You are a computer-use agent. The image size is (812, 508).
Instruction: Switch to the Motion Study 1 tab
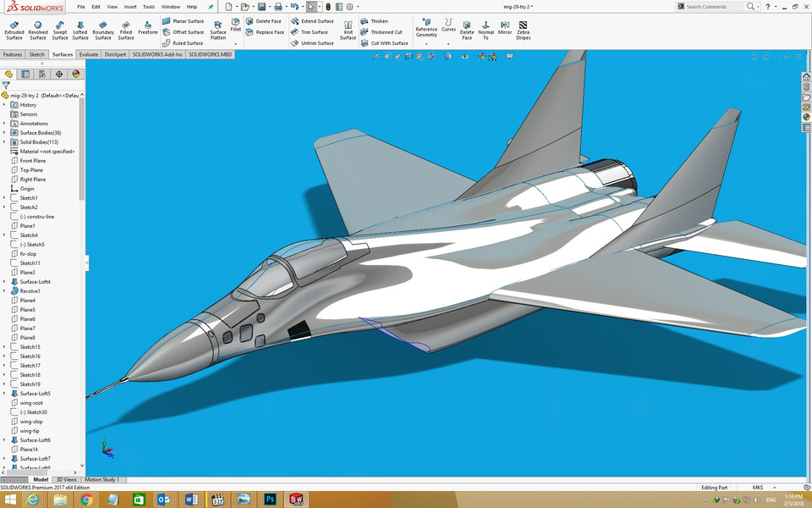[101, 479]
